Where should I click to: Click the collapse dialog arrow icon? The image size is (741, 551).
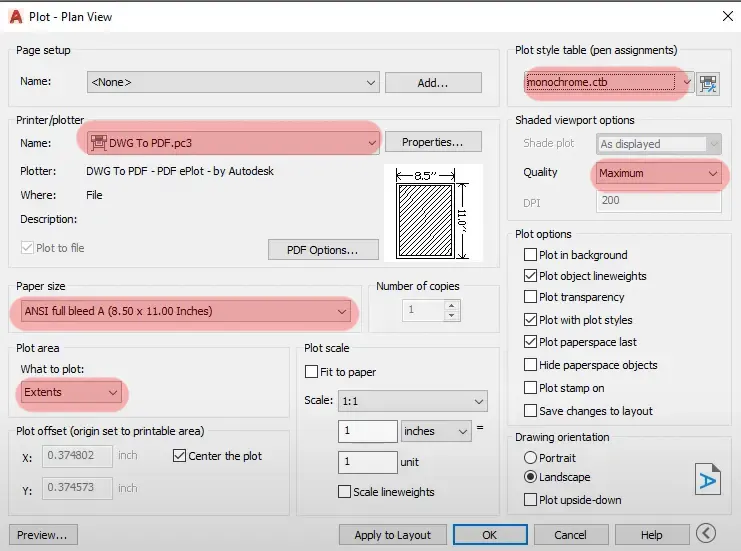click(707, 534)
